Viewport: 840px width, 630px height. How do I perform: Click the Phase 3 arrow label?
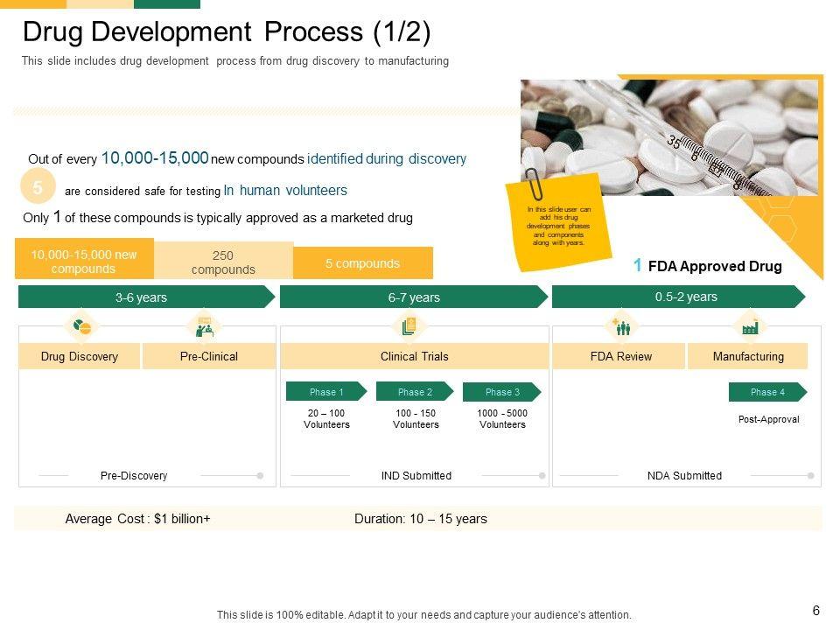click(502, 392)
